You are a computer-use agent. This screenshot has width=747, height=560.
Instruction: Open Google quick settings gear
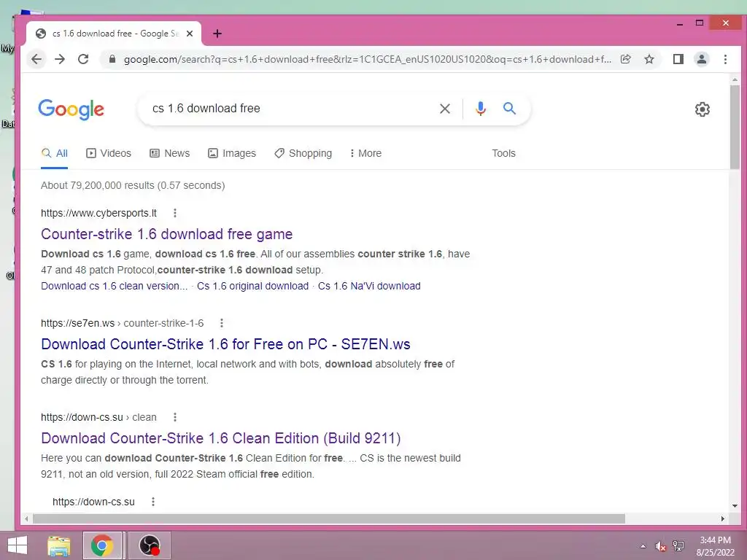click(703, 109)
